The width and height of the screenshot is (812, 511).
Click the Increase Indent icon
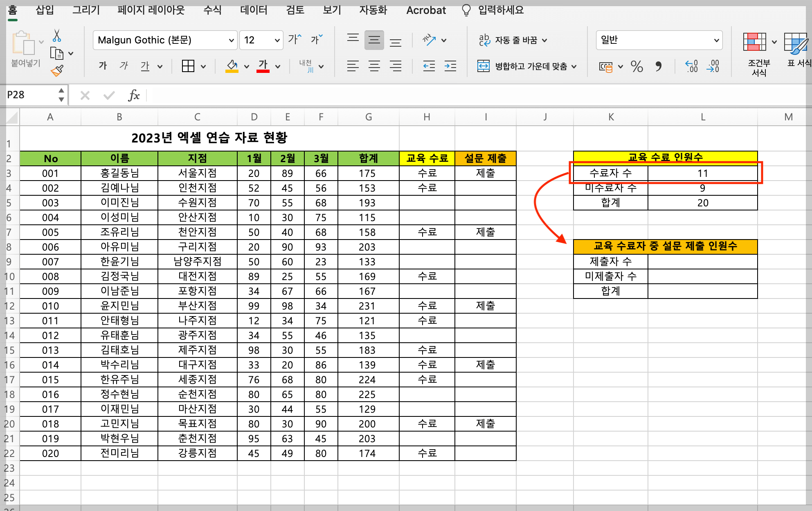tap(450, 66)
